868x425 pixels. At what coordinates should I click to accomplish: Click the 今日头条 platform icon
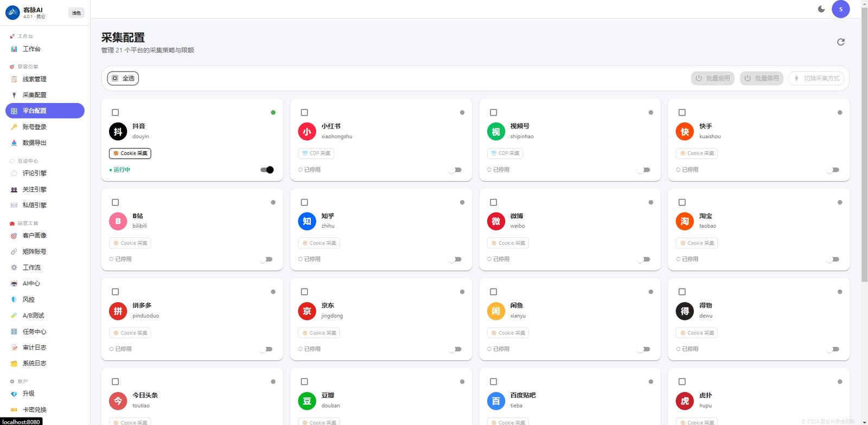coord(118,401)
